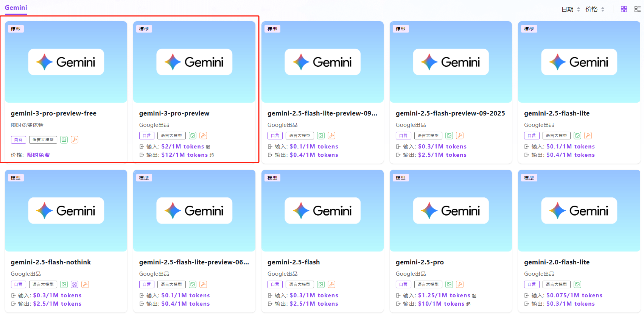Click image icon on gemini-2.5-flash-preview-09-2025 card
644x314 pixels.
point(449,136)
